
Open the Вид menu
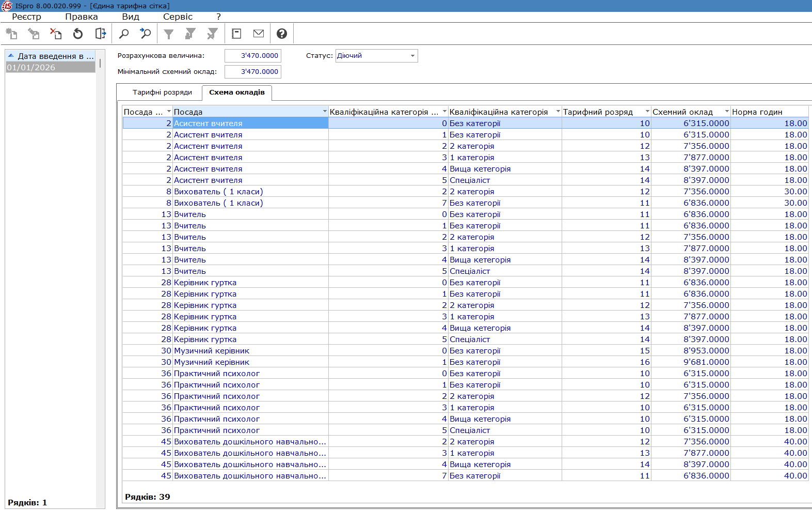[x=131, y=17]
